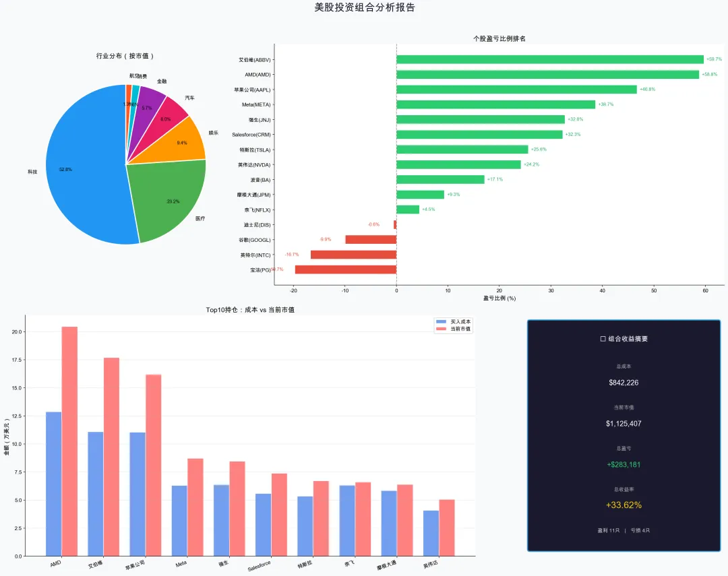Click the +$283,181 profit value
The image size is (728, 576).
coord(624,465)
